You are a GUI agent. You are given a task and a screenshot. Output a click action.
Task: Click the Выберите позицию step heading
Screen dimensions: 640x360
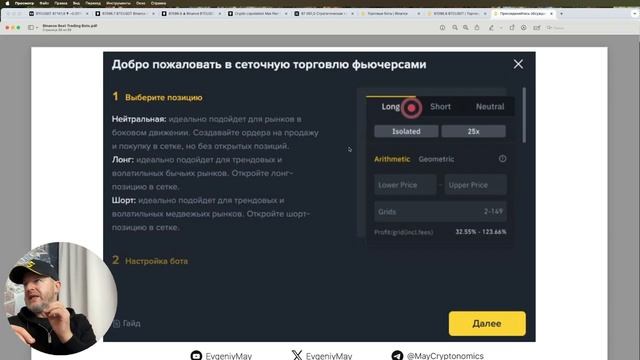[164, 98]
